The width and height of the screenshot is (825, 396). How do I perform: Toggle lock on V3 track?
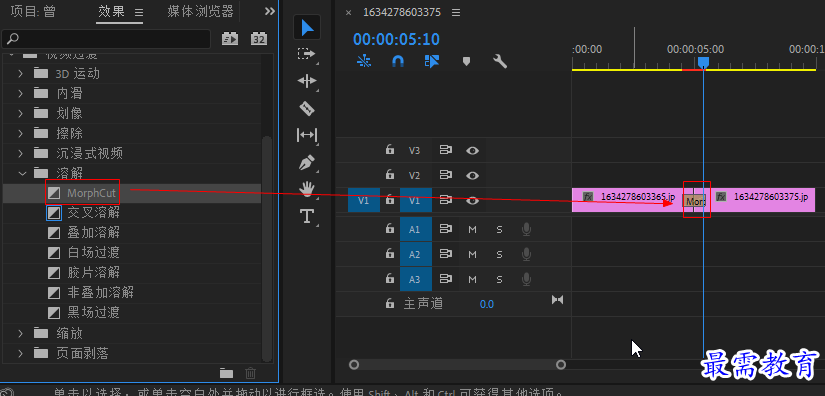(x=390, y=150)
